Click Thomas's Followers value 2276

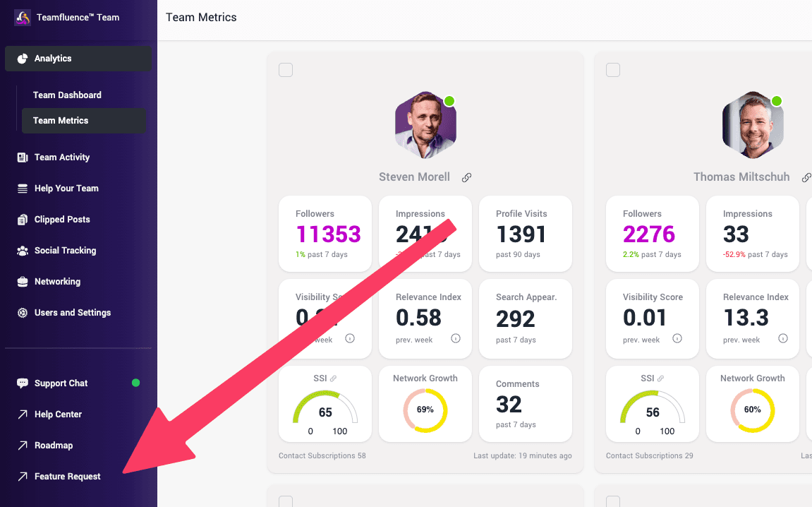tap(649, 234)
